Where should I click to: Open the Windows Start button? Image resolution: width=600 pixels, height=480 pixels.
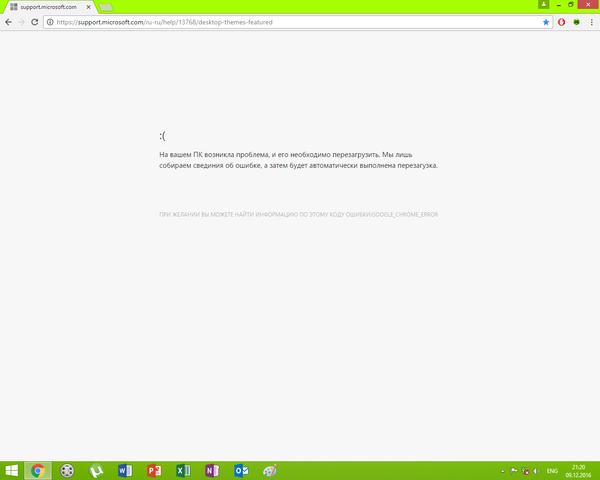[11, 470]
